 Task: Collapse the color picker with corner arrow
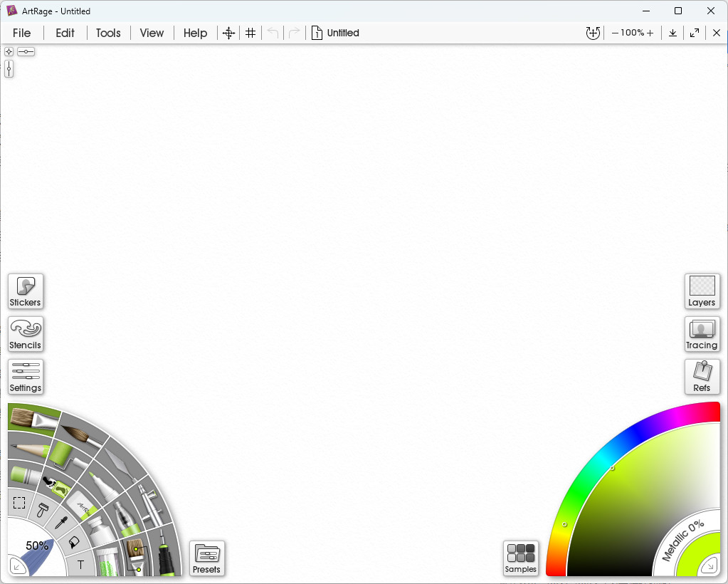[x=710, y=566]
